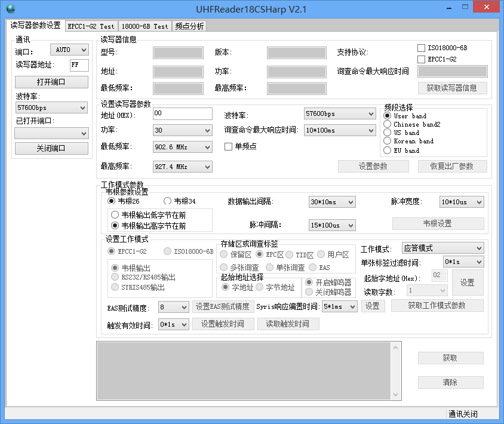504x424 pixels.
Task: Open the 功率 dropdown showing 30
Action: click(183, 130)
